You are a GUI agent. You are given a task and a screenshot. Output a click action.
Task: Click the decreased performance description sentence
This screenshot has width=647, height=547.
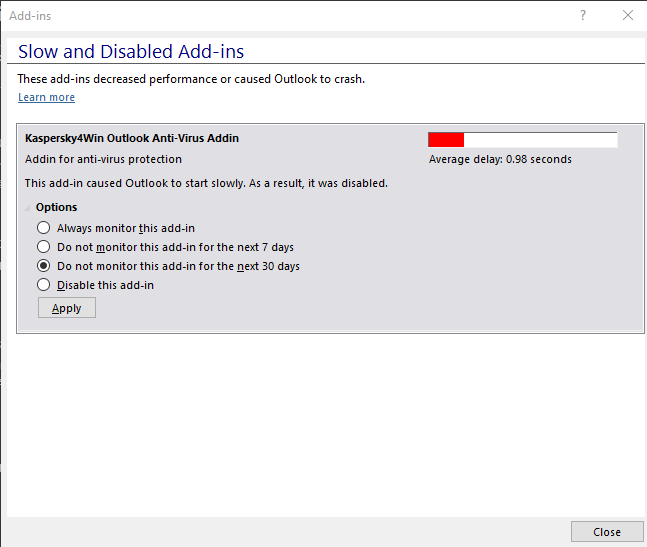pos(191,79)
